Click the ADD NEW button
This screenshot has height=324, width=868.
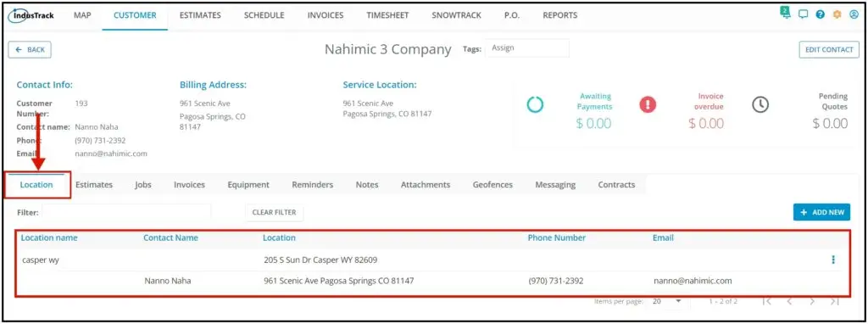click(821, 212)
